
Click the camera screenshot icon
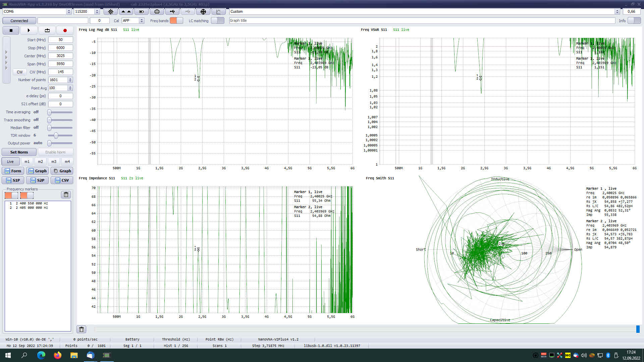click(x=157, y=11)
